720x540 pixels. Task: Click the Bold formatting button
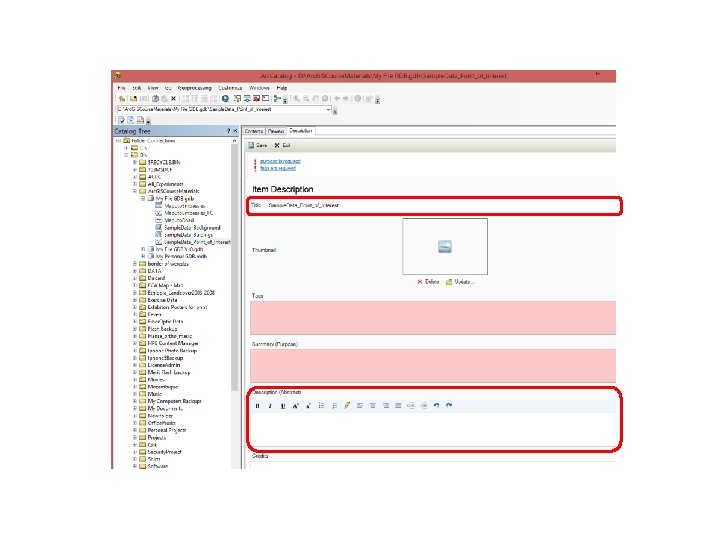pos(257,406)
